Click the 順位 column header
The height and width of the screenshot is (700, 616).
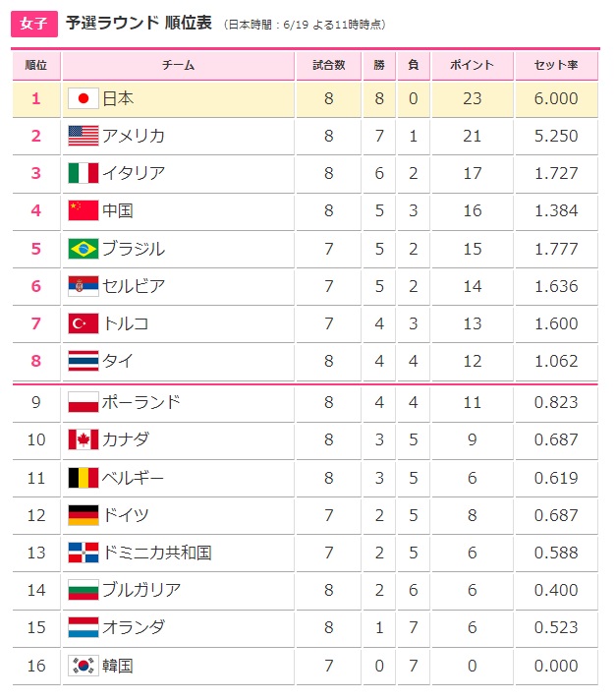pos(36,65)
